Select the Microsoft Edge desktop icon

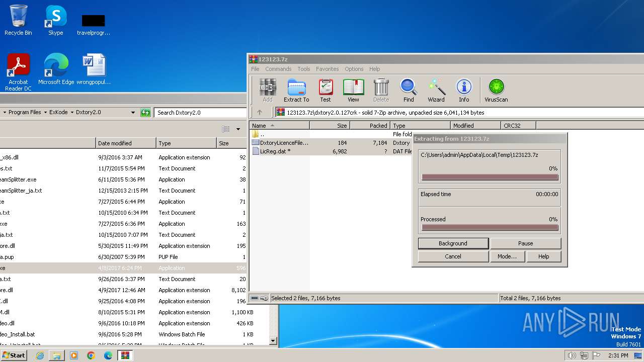coord(56,69)
